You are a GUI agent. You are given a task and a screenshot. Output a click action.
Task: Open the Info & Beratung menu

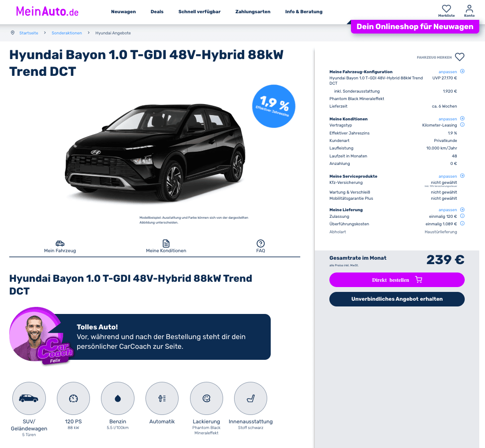(304, 12)
